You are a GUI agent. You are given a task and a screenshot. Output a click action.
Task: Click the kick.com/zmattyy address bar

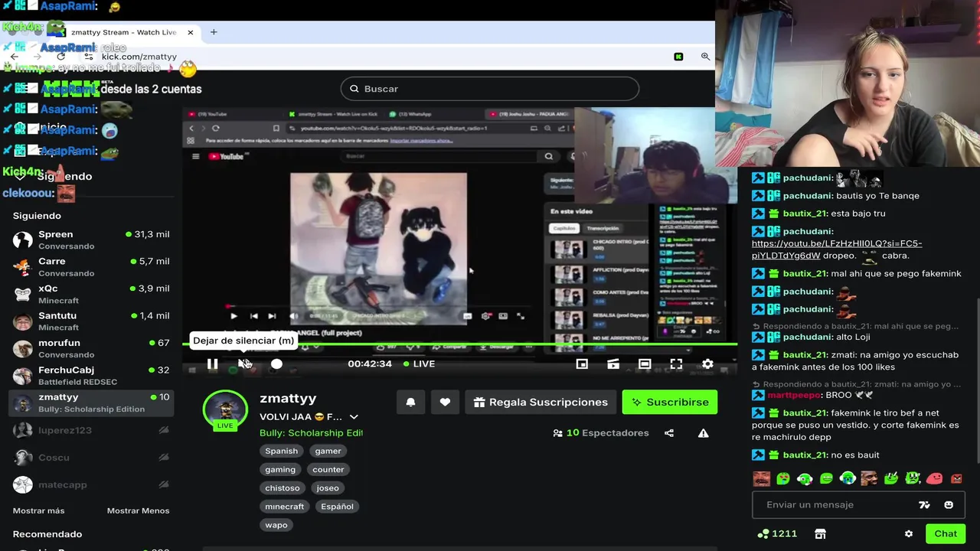click(x=139, y=57)
